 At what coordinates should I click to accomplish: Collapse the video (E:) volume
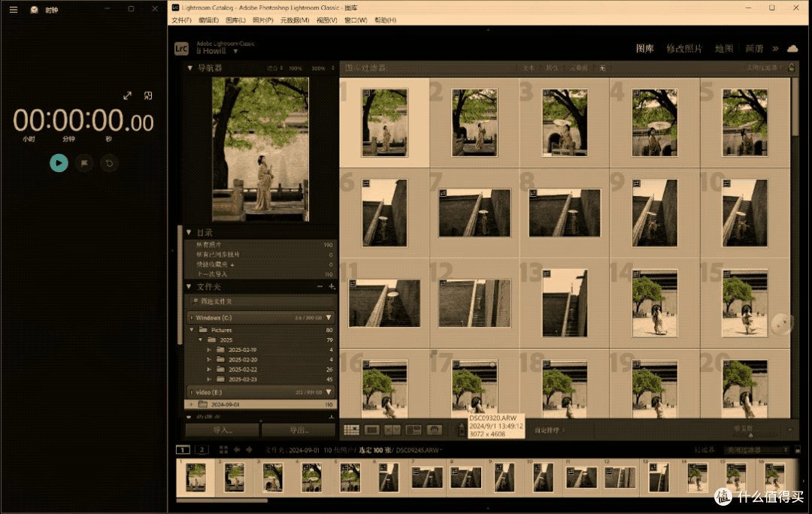tap(329, 392)
